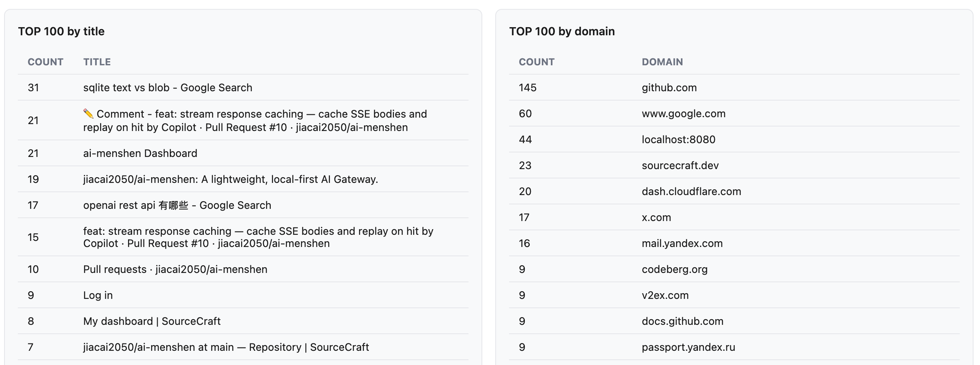Screen dimensions: 980x365
Task: Click count 9 beside docs.github.com
Action: coord(522,321)
